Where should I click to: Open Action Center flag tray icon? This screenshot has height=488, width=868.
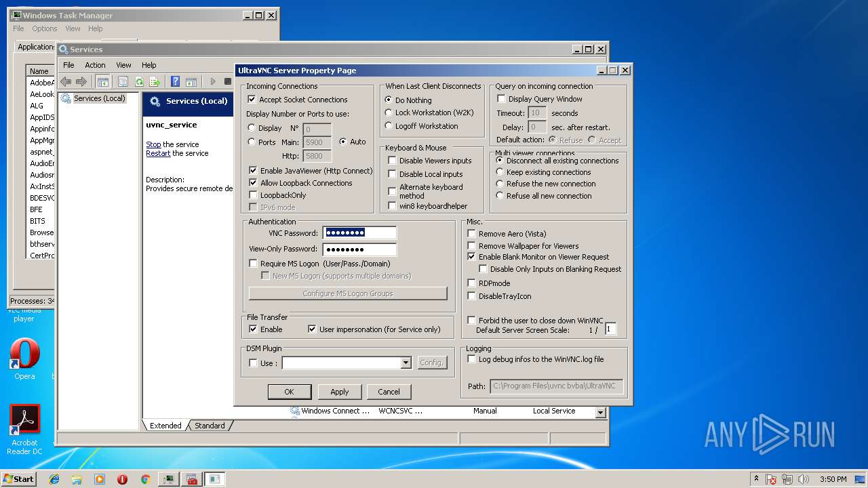771,479
